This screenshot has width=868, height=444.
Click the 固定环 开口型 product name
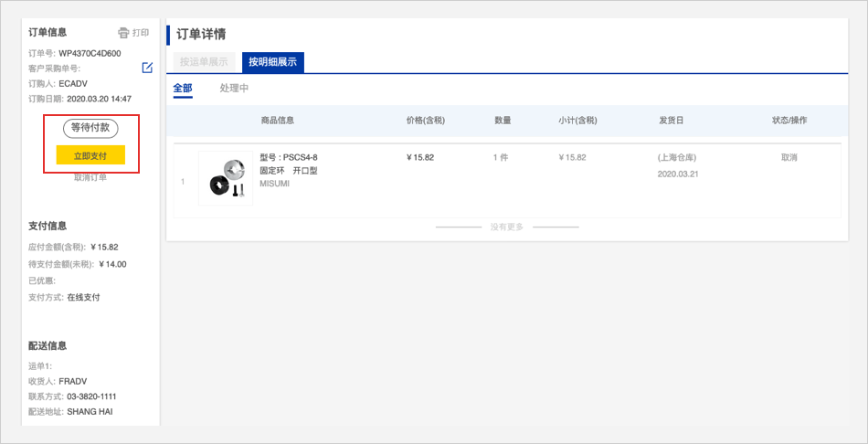pyautogui.click(x=288, y=171)
